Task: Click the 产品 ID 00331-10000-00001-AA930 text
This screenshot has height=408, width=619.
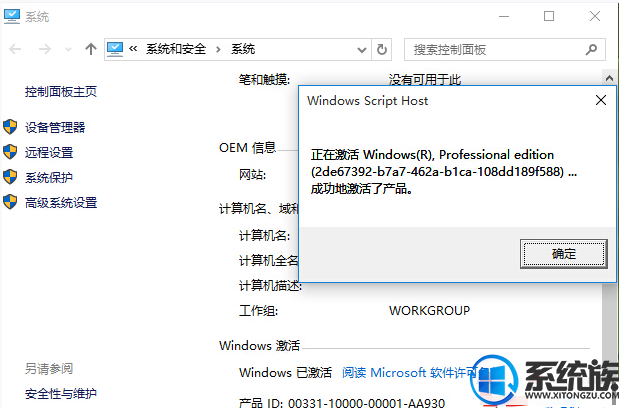Action: [342, 402]
